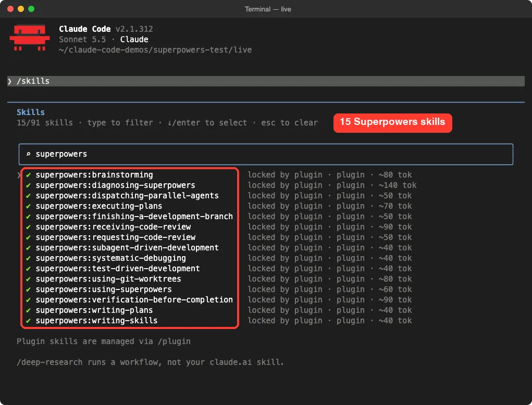The image size is (532, 405).
Task: Click the working directory path ~/claude-code-demos/superpowers-test/live
Action: coord(155,50)
